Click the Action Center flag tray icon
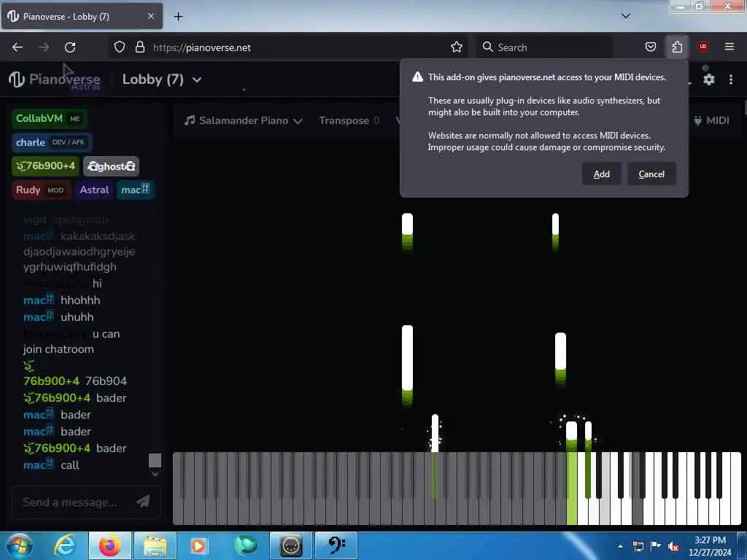The image size is (747, 560). pyautogui.click(x=656, y=546)
